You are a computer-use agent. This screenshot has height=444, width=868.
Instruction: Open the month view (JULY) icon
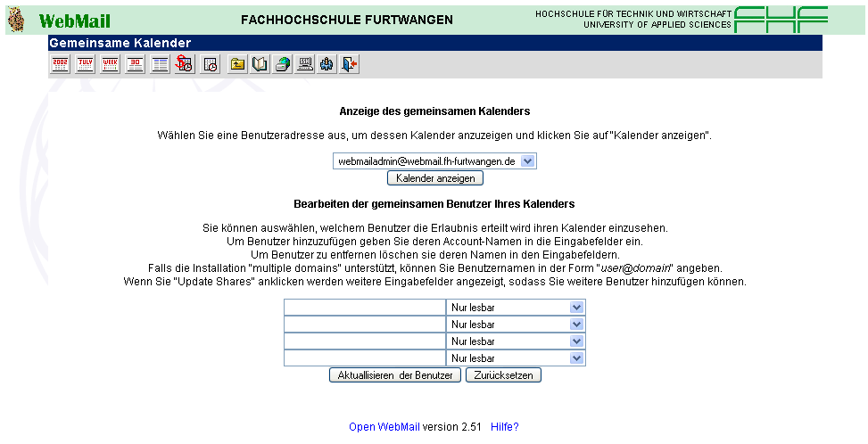(x=86, y=65)
